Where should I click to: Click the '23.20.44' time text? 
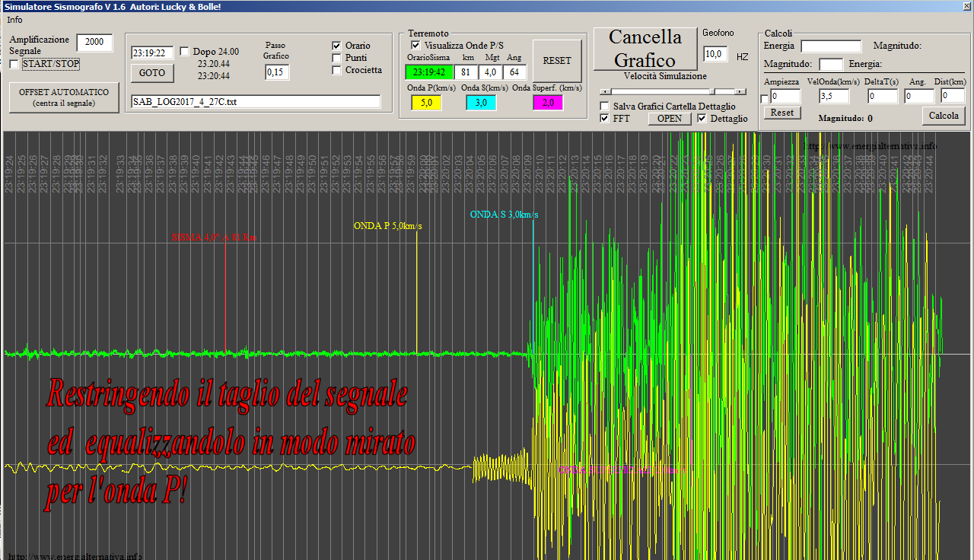[x=214, y=64]
